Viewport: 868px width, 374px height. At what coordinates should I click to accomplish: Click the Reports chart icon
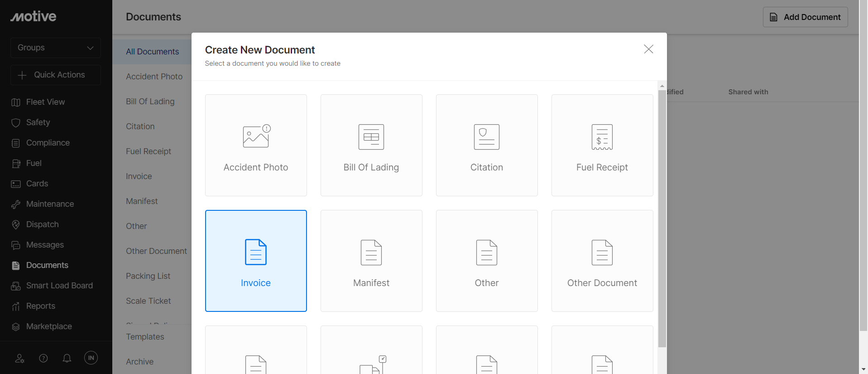[x=16, y=306]
